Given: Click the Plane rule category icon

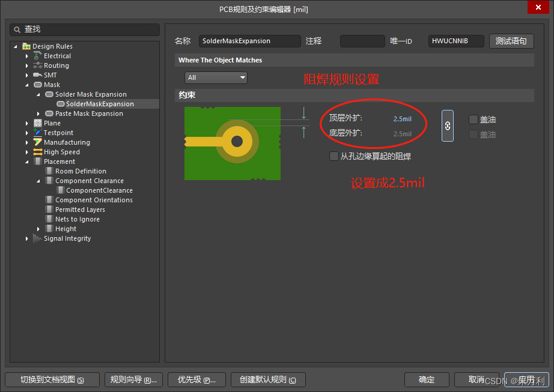Looking at the screenshot, I should point(38,123).
